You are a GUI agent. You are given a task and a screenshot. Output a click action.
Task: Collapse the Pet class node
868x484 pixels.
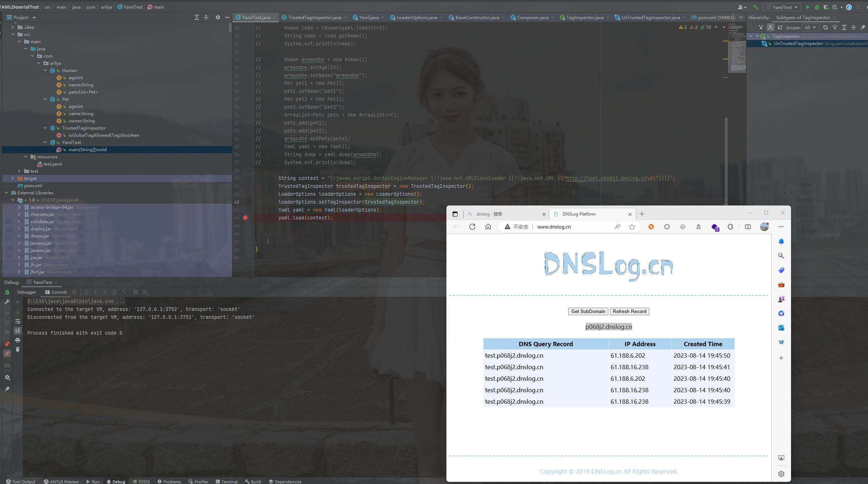[x=45, y=99]
